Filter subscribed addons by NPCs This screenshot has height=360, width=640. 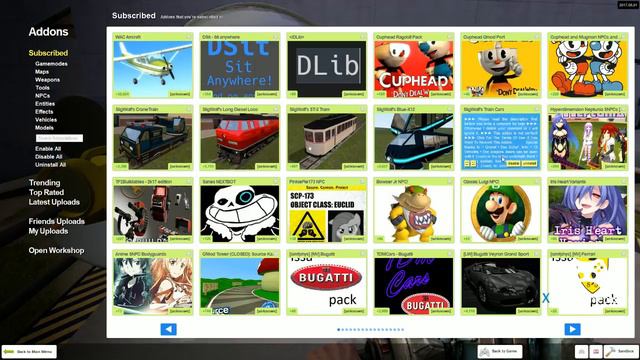click(x=42, y=96)
